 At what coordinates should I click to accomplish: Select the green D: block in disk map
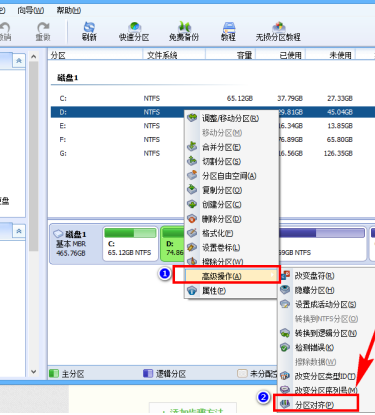(x=173, y=244)
